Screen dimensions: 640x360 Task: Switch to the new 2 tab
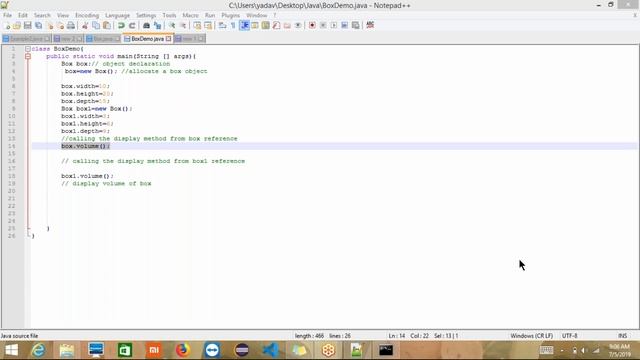68,39
